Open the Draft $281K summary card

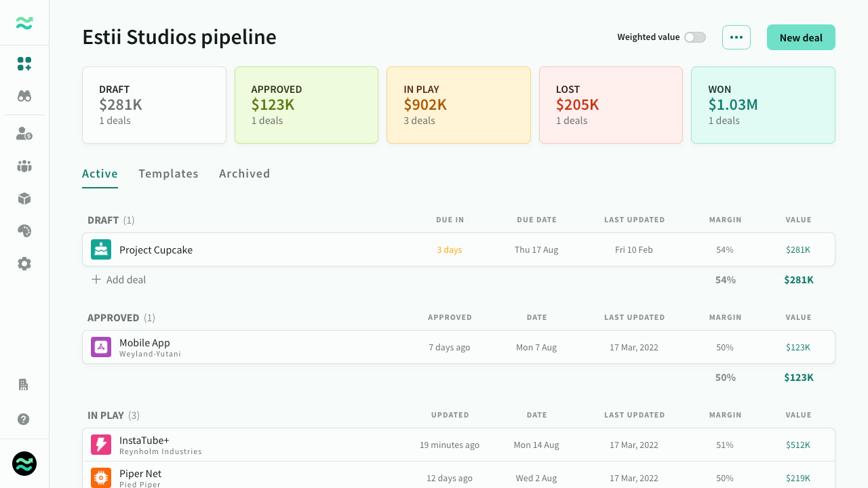[x=154, y=105]
